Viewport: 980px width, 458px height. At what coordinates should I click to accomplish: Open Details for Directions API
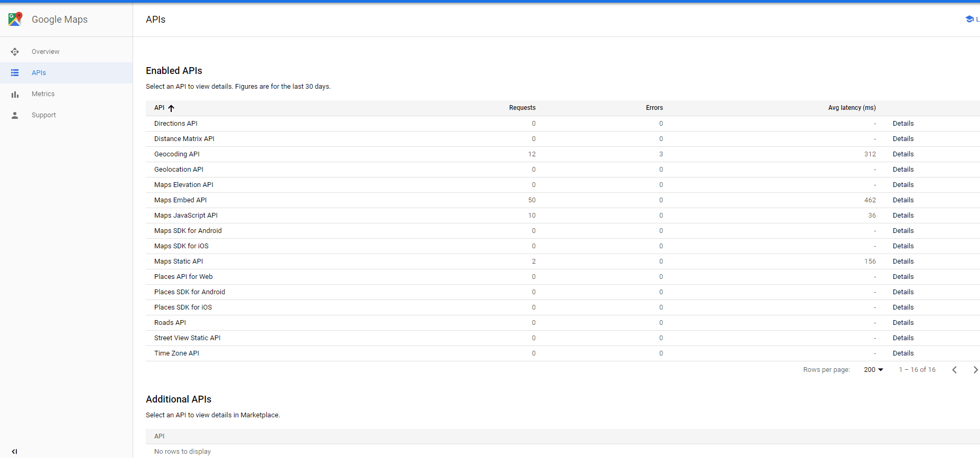903,124
